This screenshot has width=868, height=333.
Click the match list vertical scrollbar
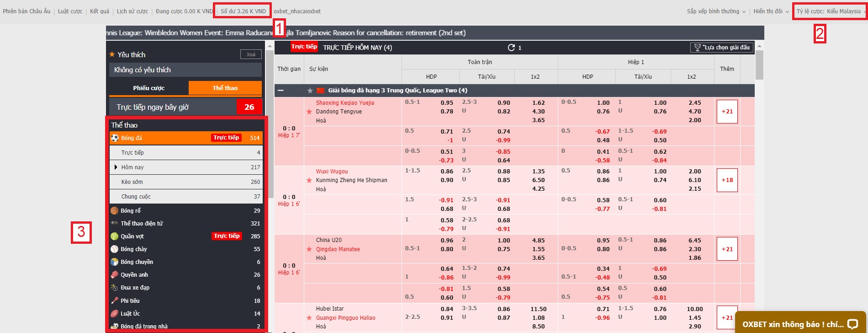[x=759, y=64]
